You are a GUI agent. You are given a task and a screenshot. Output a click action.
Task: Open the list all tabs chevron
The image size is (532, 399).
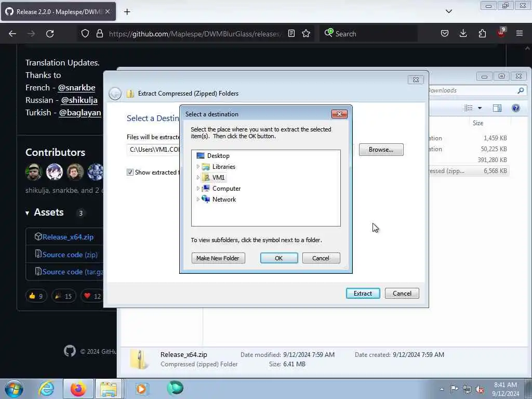coord(448,11)
